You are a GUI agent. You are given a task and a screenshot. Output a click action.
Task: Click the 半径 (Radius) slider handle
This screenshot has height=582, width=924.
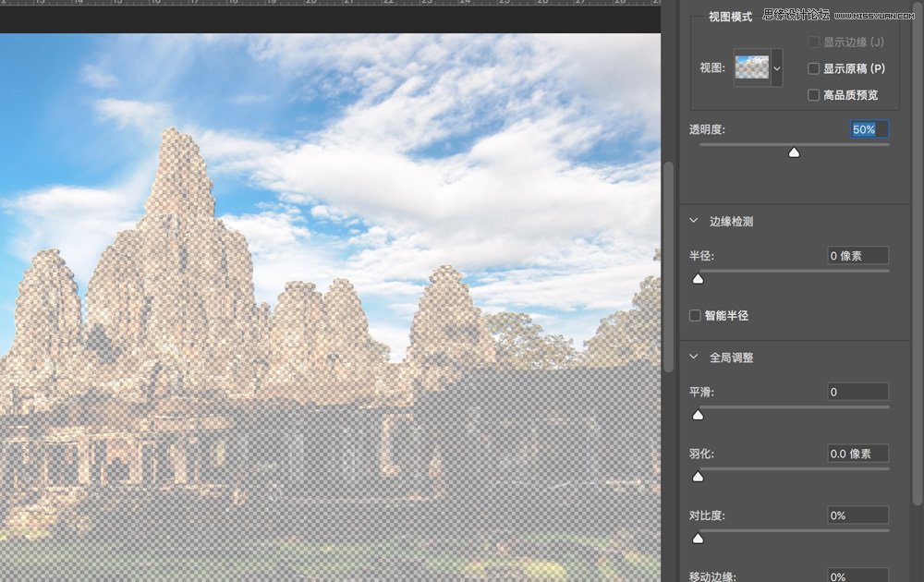coord(698,278)
